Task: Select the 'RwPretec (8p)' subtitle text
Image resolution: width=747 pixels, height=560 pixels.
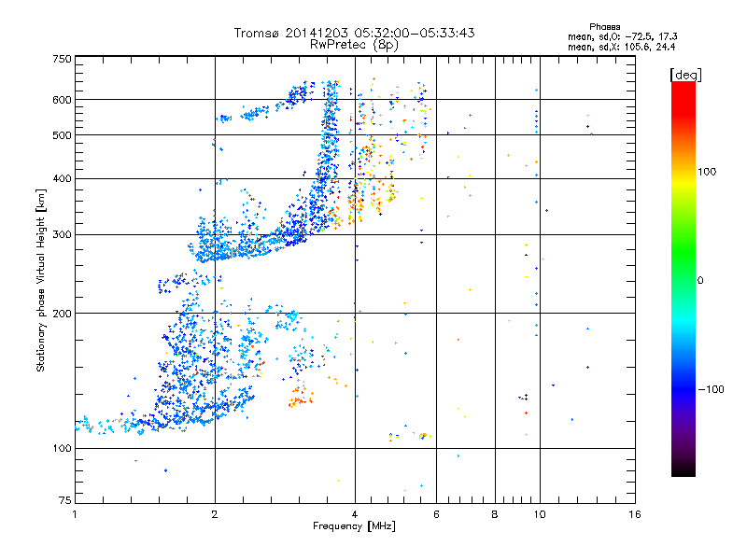Action: pyautogui.click(x=354, y=45)
